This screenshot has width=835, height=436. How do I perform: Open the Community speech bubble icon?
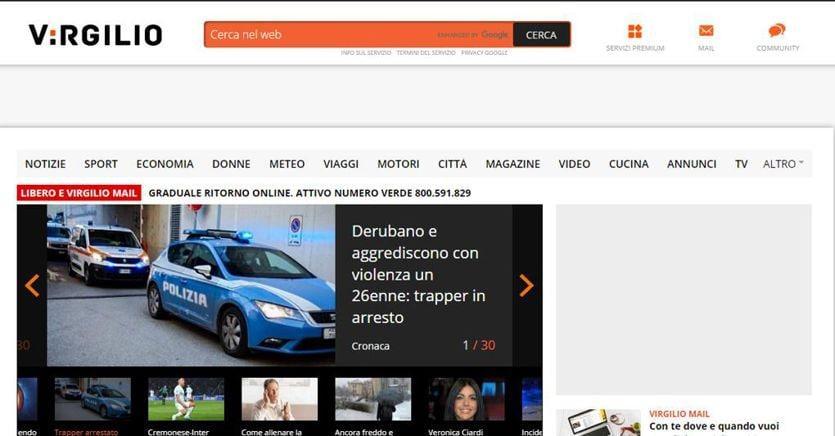[777, 30]
